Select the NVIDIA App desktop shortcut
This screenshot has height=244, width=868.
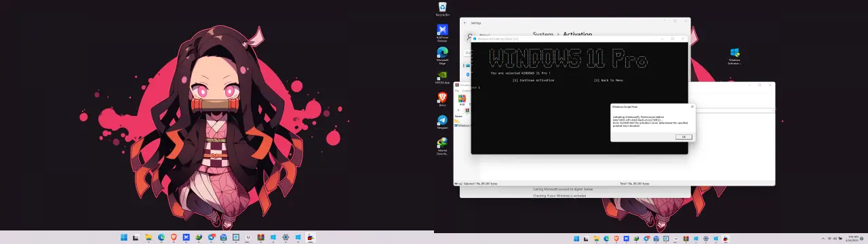[442, 77]
